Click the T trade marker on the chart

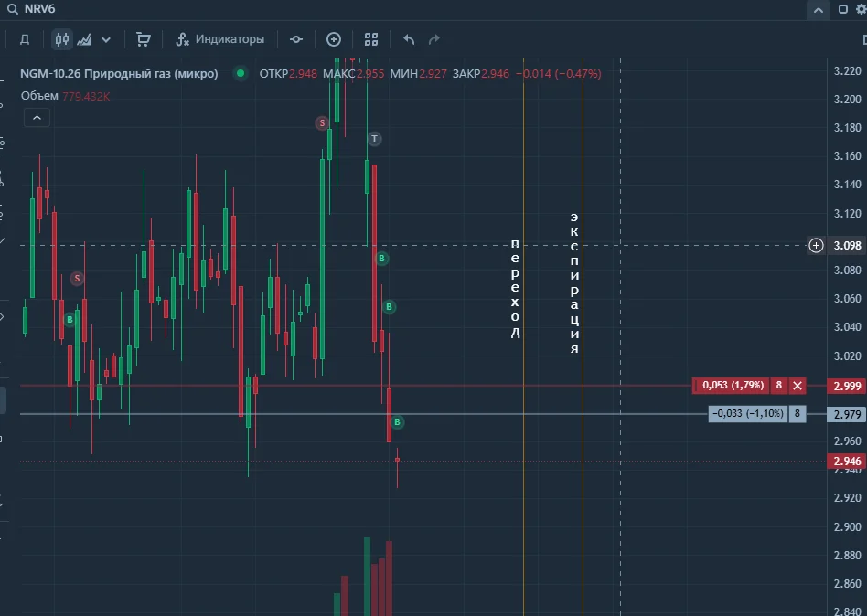pyautogui.click(x=374, y=139)
